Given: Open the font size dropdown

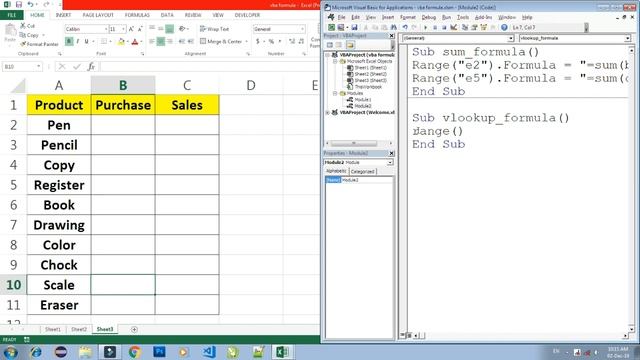Looking at the screenshot, I should pos(123,29).
